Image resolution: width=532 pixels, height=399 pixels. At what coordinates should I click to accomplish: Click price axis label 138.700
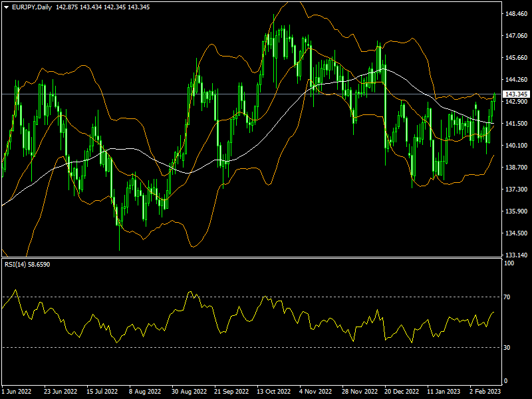[517, 168]
